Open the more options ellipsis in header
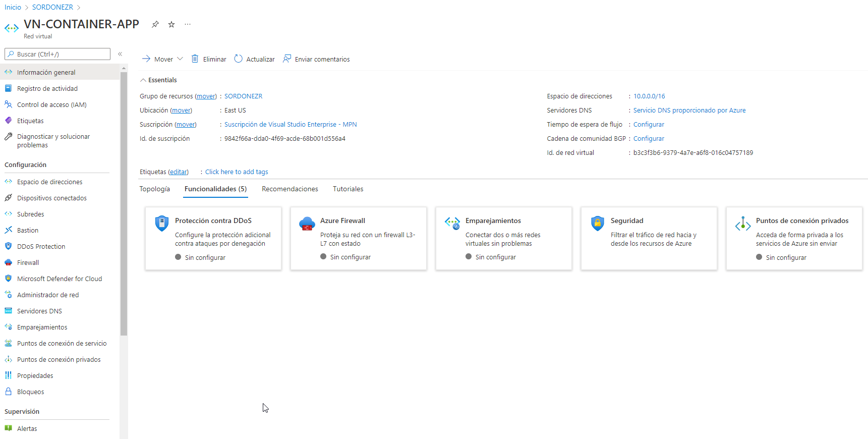868x439 pixels. tap(188, 24)
